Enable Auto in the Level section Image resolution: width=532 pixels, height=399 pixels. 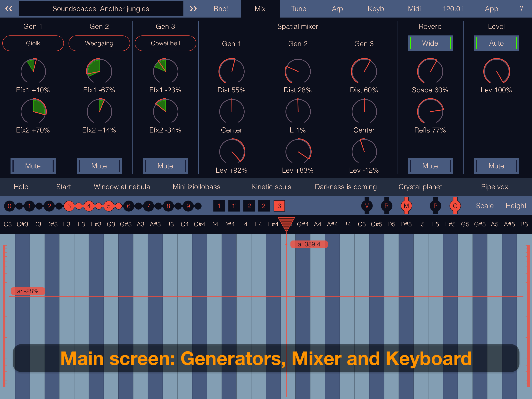point(496,43)
